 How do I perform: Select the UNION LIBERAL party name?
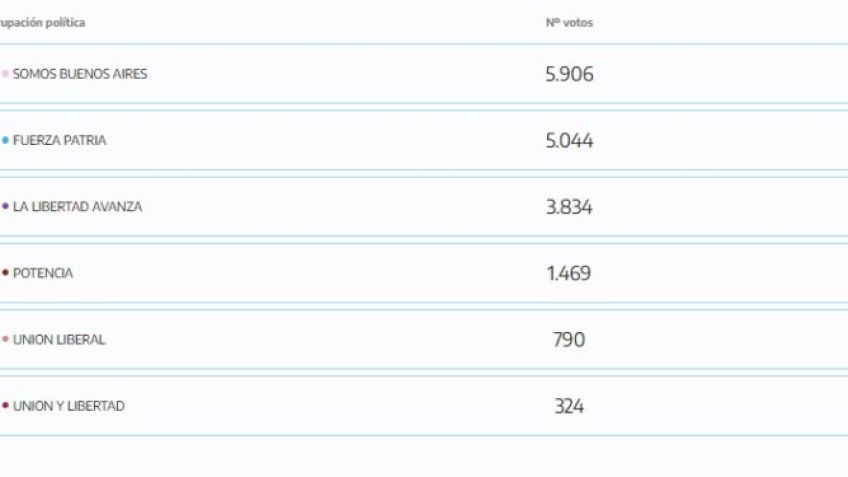(59, 340)
